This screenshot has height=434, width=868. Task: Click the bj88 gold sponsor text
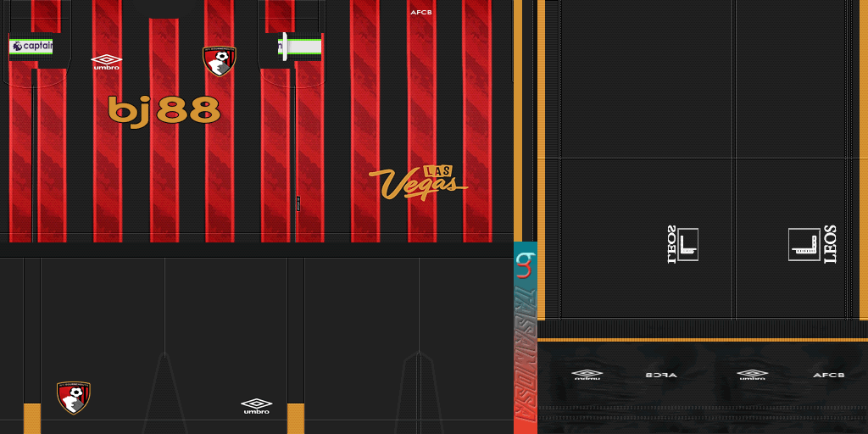164,111
